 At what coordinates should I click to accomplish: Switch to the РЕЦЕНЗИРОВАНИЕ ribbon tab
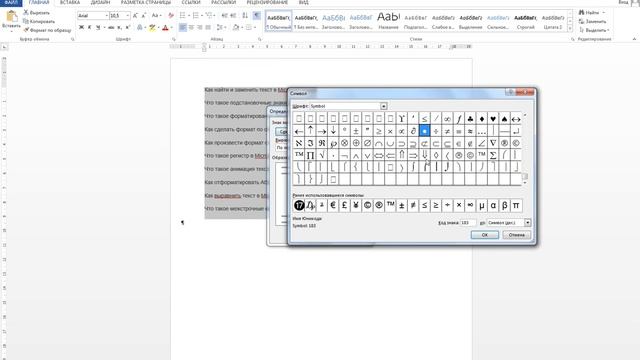tap(267, 2)
